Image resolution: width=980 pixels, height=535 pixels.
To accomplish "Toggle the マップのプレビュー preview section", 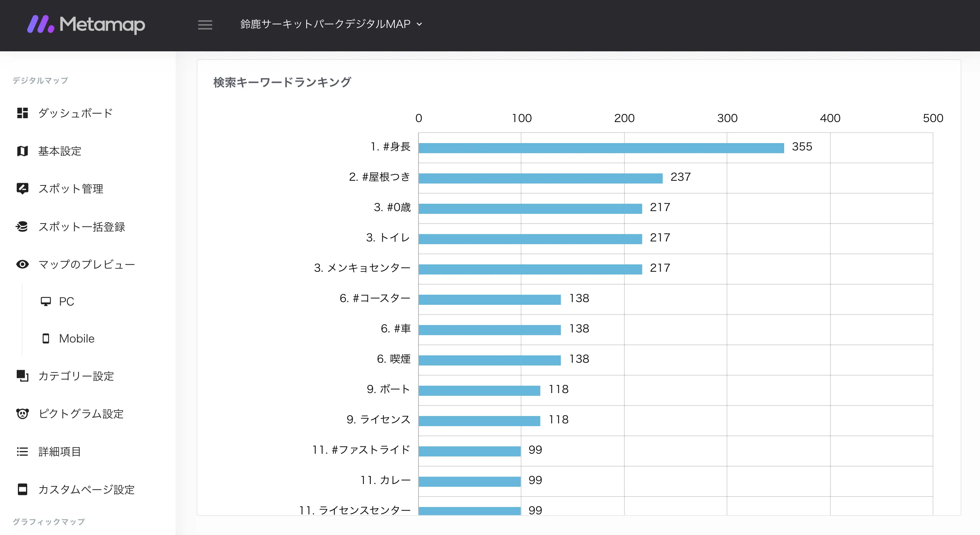I will (86, 264).
